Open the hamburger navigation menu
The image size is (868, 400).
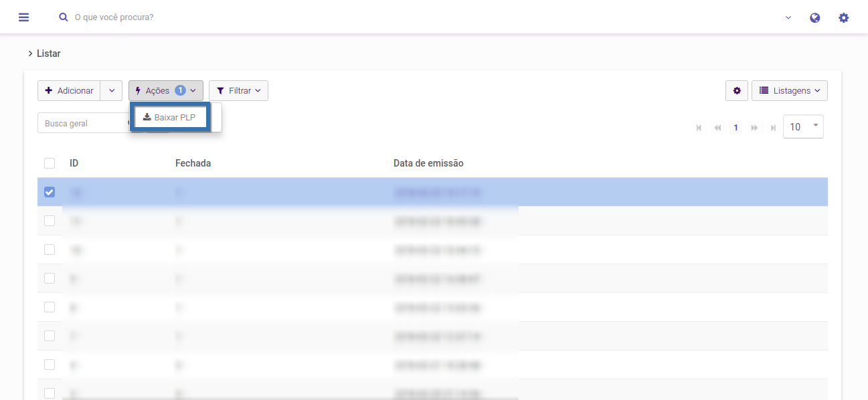(24, 17)
